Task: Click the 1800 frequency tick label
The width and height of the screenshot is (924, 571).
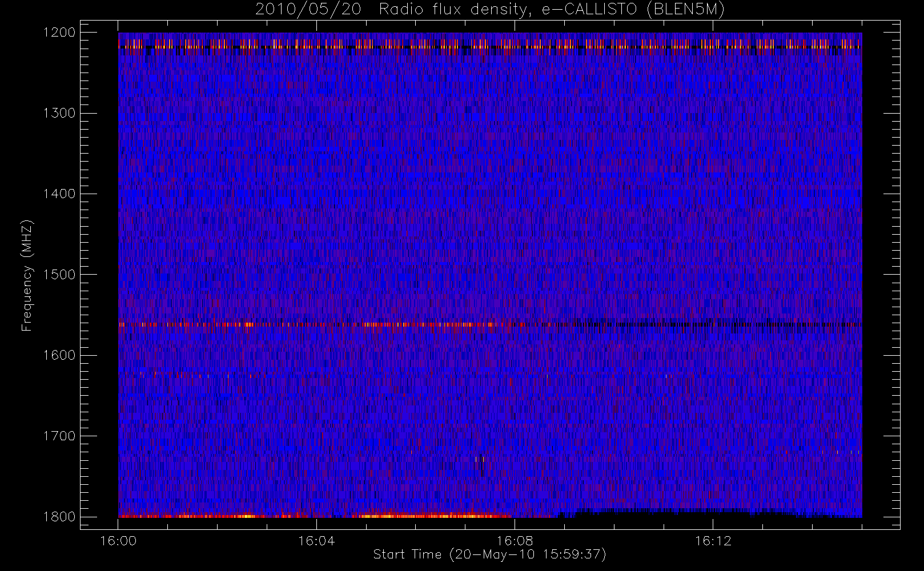Action: 59,517
